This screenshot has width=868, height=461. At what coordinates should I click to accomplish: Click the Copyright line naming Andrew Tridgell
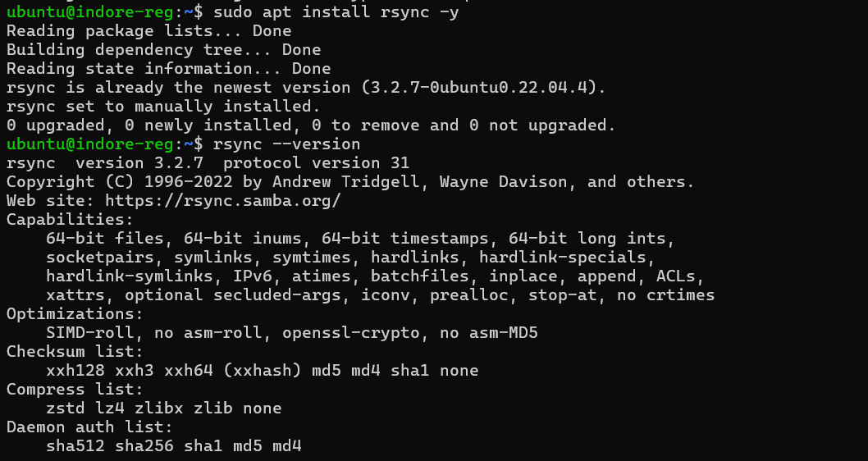tap(350, 182)
